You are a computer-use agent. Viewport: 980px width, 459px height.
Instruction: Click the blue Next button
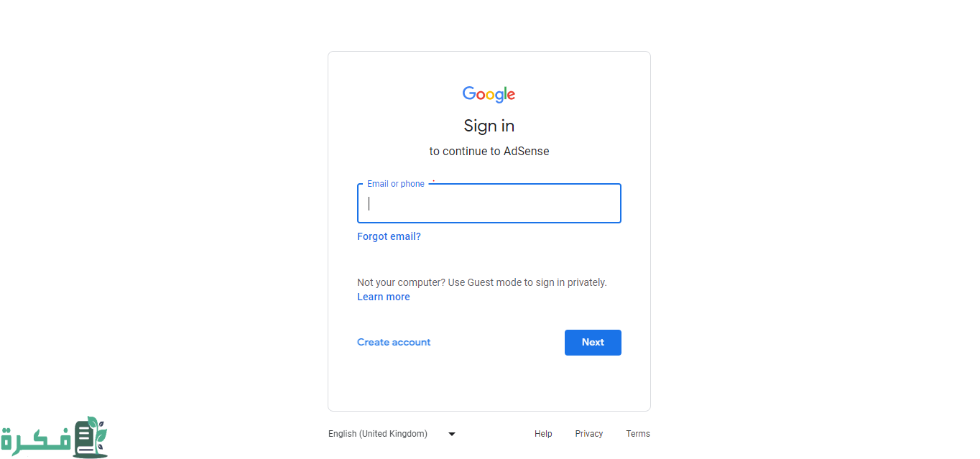593,343
